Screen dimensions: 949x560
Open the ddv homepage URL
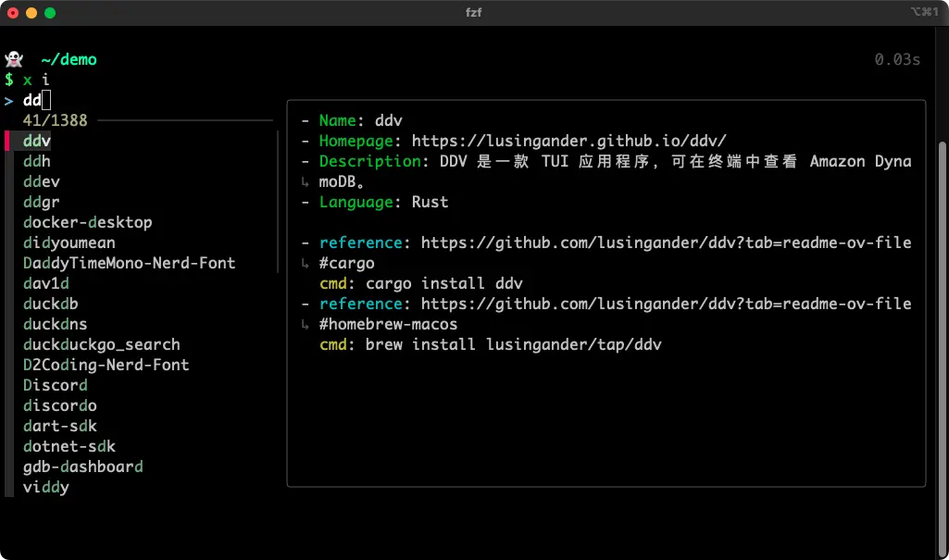click(x=569, y=141)
